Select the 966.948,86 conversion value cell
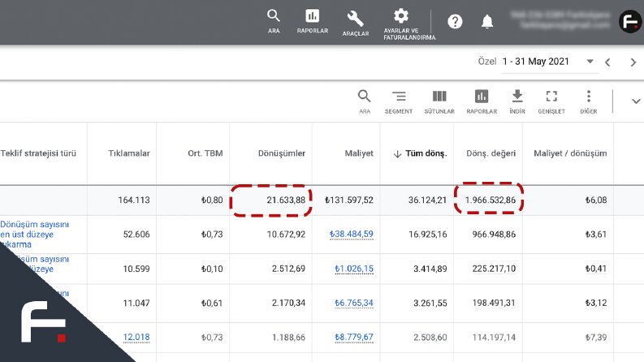Screen dimensions: 644x362 [x=494, y=235]
